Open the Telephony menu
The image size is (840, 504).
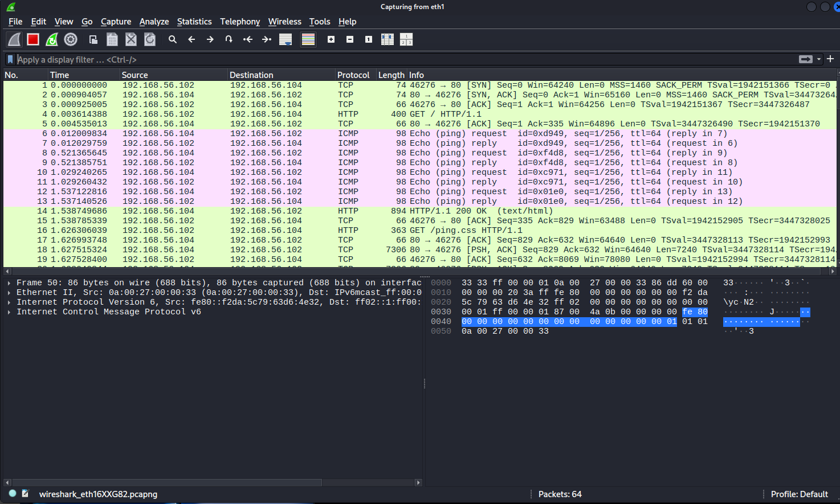tap(240, 22)
